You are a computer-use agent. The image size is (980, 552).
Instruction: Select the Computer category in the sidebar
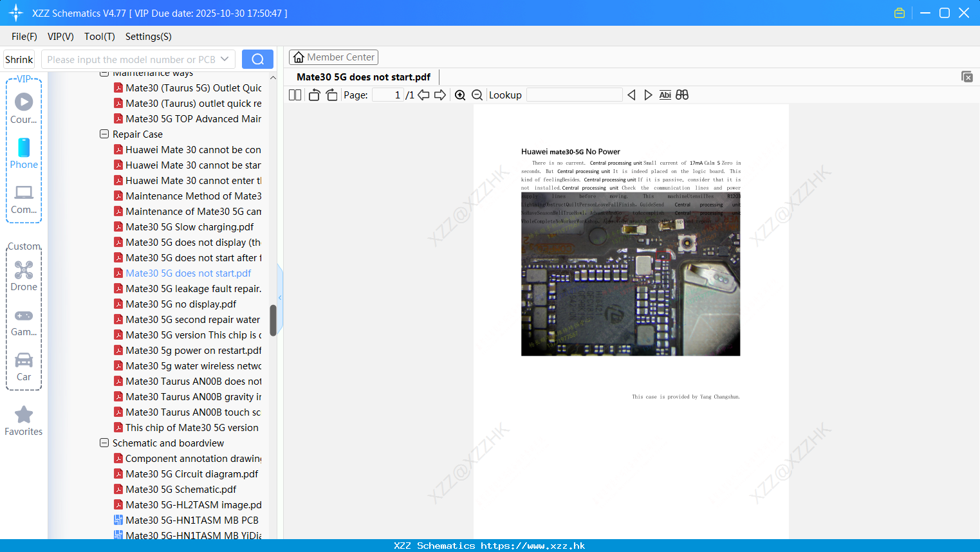(24, 199)
